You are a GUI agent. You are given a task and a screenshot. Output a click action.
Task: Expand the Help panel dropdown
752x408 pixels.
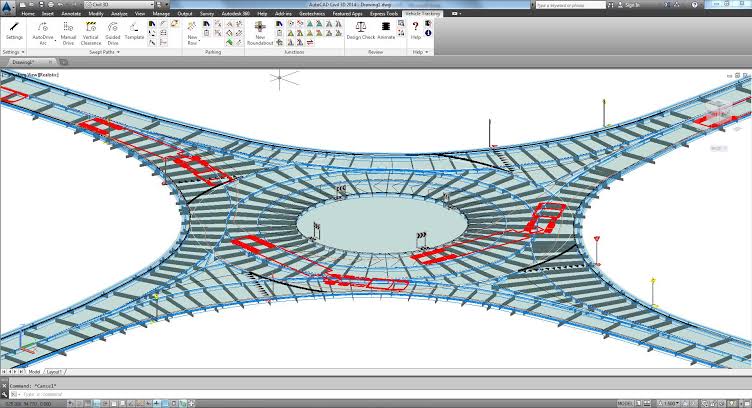pyautogui.click(x=420, y=52)
